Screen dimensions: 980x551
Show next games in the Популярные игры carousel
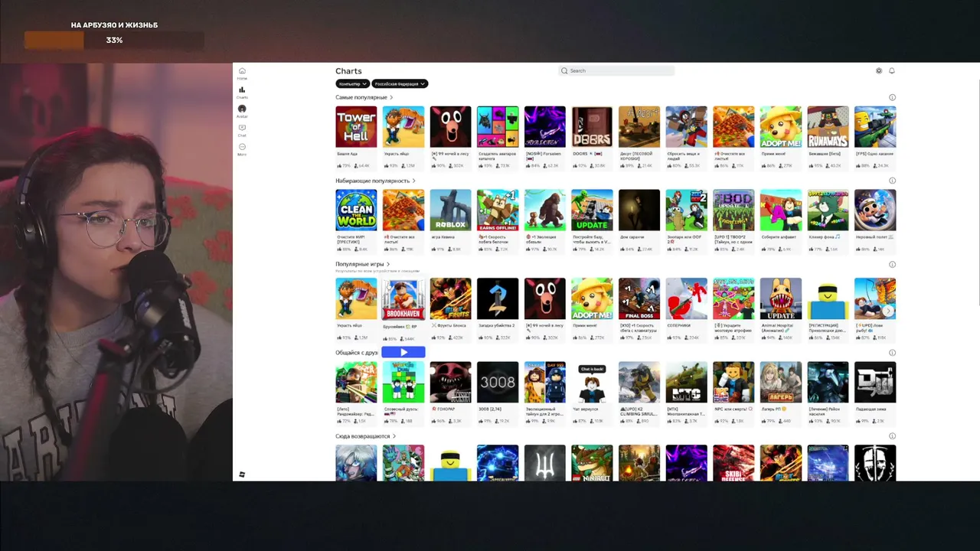coord(888,311)
